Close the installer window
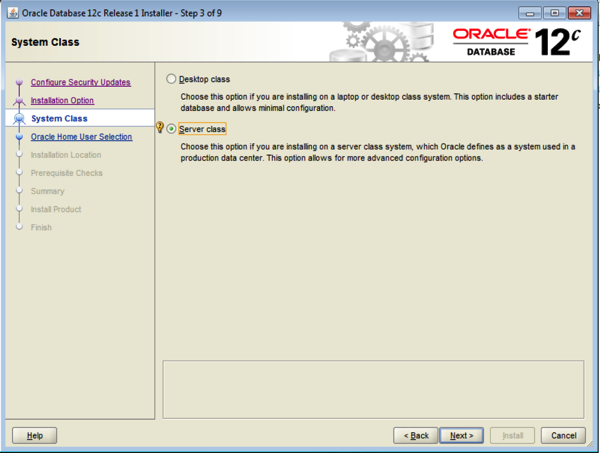Screen dimensions: 600x453 click(579, 13)
